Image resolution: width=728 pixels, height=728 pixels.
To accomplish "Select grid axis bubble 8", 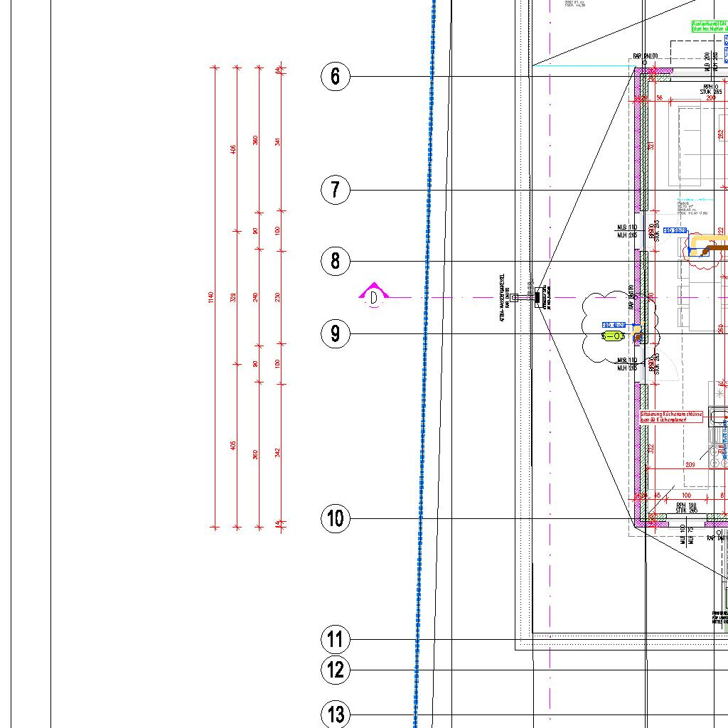I will [336, 262].
